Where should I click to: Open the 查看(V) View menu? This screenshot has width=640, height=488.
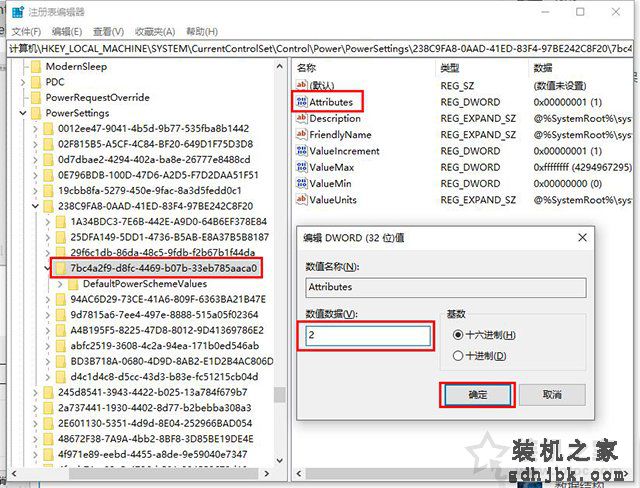point(108,31)
